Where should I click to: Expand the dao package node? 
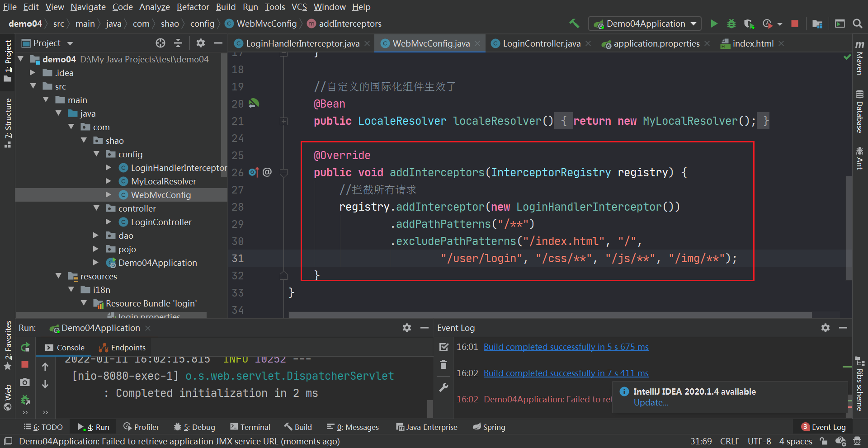coord(96,236)
